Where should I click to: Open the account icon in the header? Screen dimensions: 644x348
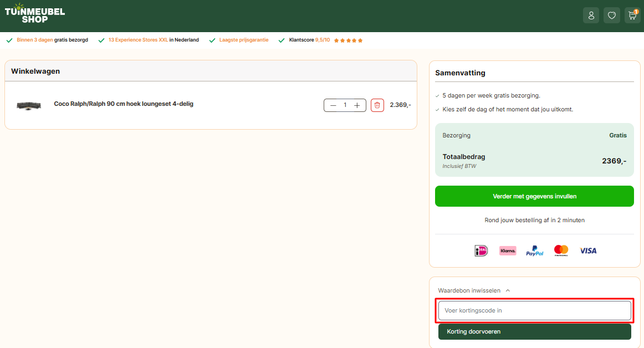pyautogui.click(x=591, y=15)
